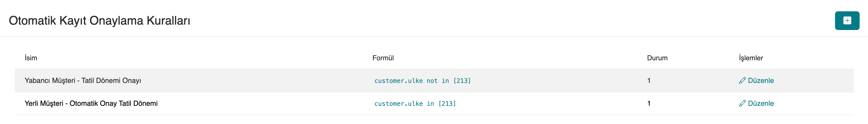The height and width of the screenshot is (124, 868).
Task: Click the Durum value in the Yabancı Müşteri row
Action: click(649, 80)
